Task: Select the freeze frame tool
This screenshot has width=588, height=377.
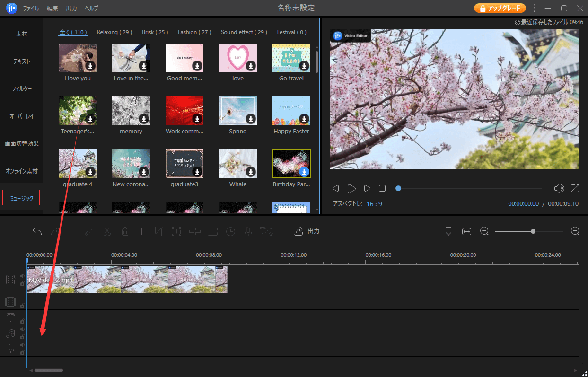Action: 212,231
